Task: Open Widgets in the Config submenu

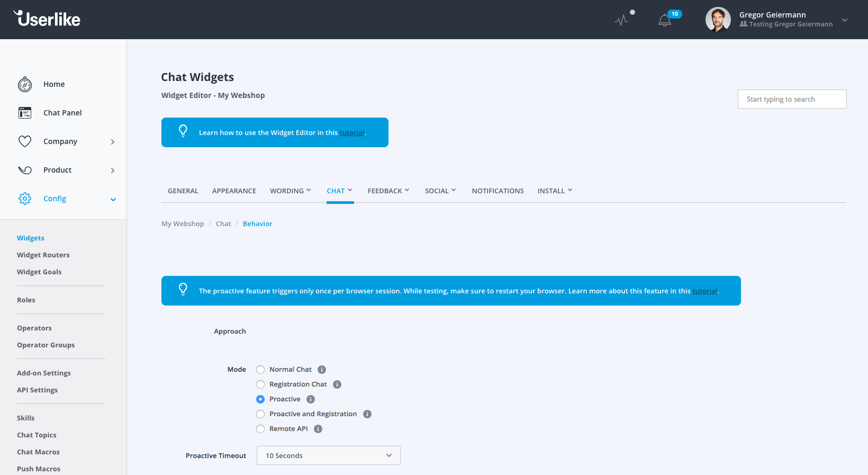Action: 31,238
